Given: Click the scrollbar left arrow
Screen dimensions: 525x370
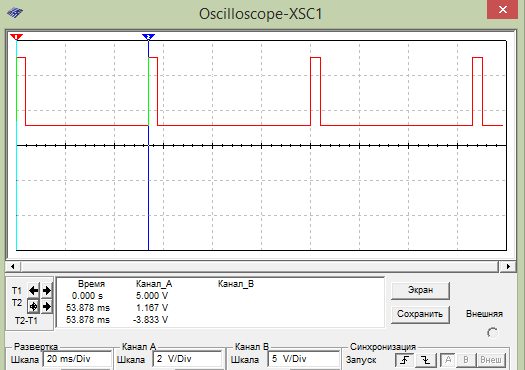Looking at the screenshot, I should (x=13, y=267).
